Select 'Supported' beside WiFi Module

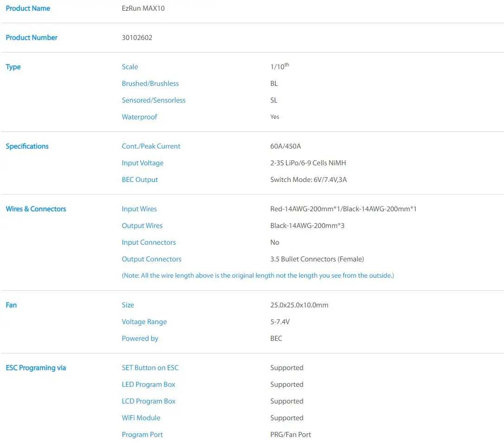(x=287, y=418)
